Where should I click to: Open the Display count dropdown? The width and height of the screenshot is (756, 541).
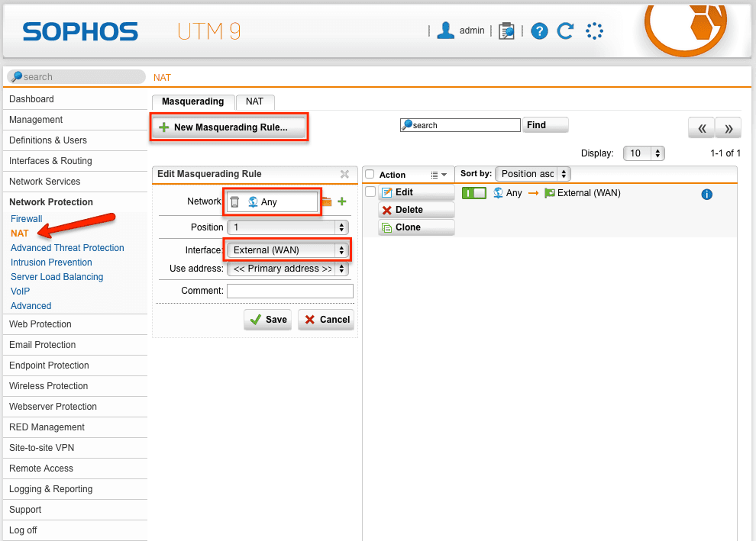645,153
